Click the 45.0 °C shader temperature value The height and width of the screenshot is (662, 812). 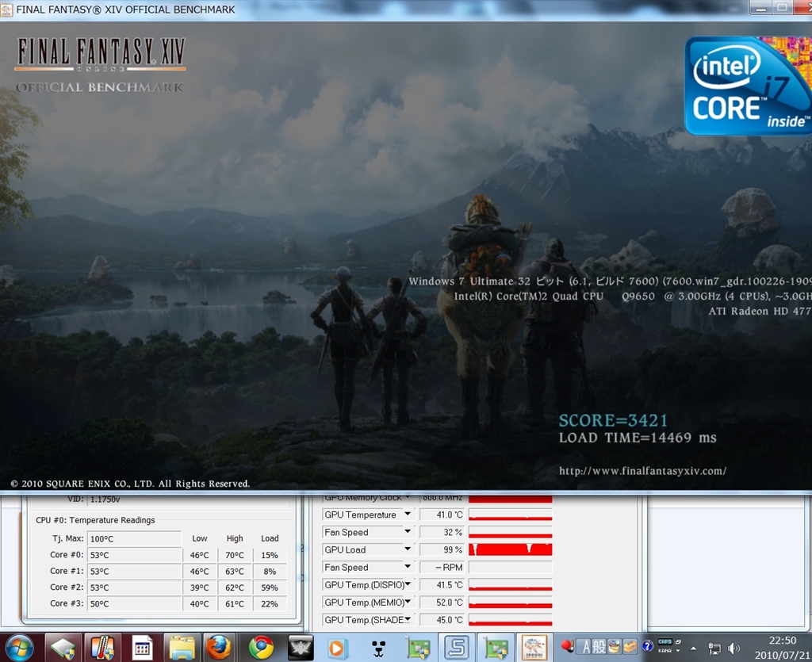[x=442, y=620]
